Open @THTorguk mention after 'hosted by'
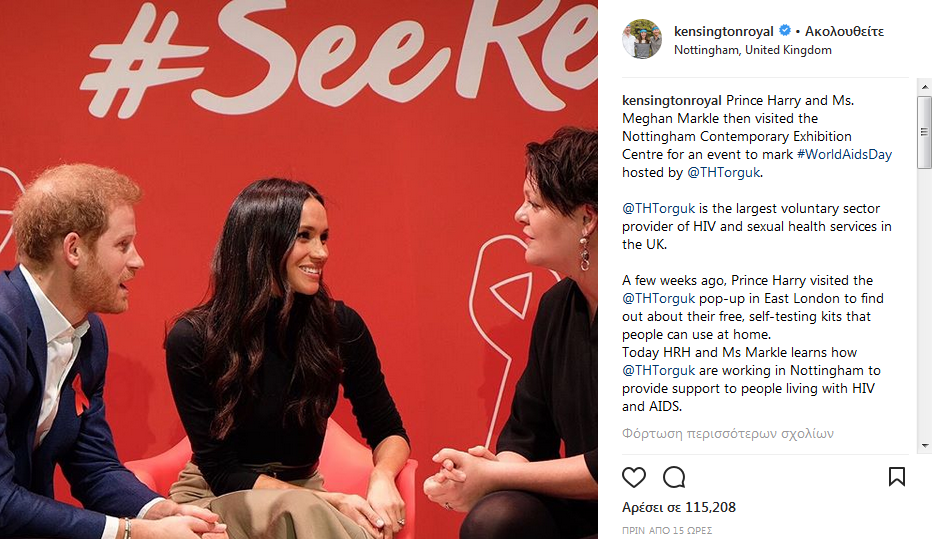This screenshot has height=539, width=932. pyautogui.click(x=723, y=172)
